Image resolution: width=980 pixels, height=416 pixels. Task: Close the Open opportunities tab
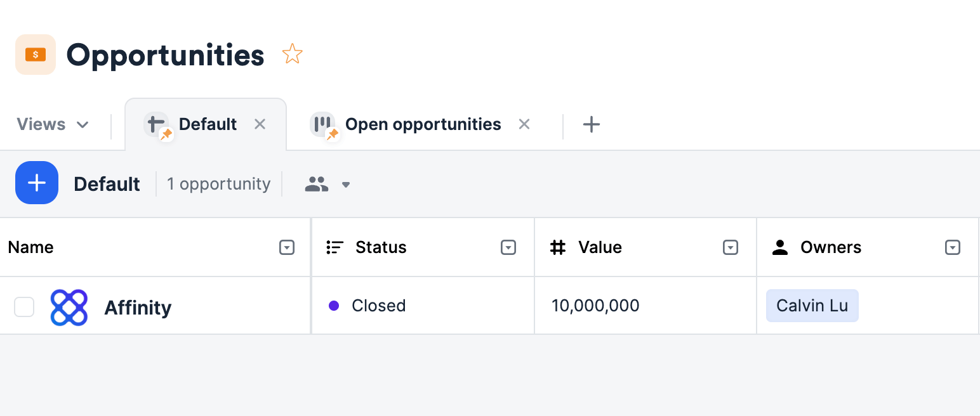524,124
